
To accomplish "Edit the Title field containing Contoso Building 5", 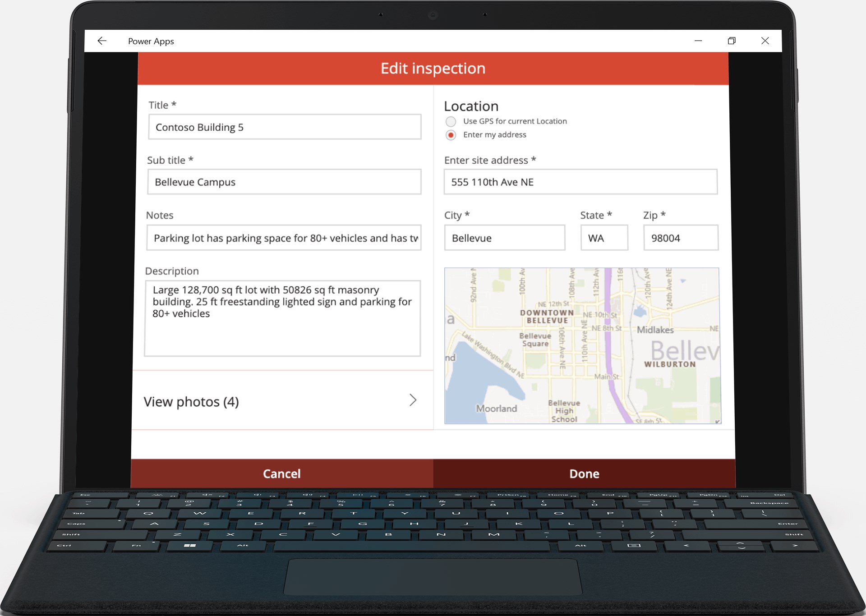I will coord(284,127).
